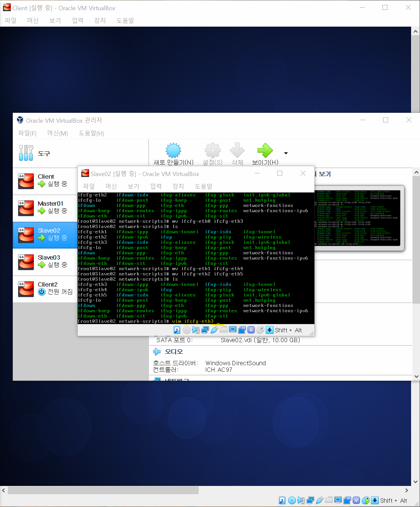The height and width of the screenshot is (507, 420).
Task: Open 도움말(H) menu in VirtualBox Manager
Action: coord(91,133)
